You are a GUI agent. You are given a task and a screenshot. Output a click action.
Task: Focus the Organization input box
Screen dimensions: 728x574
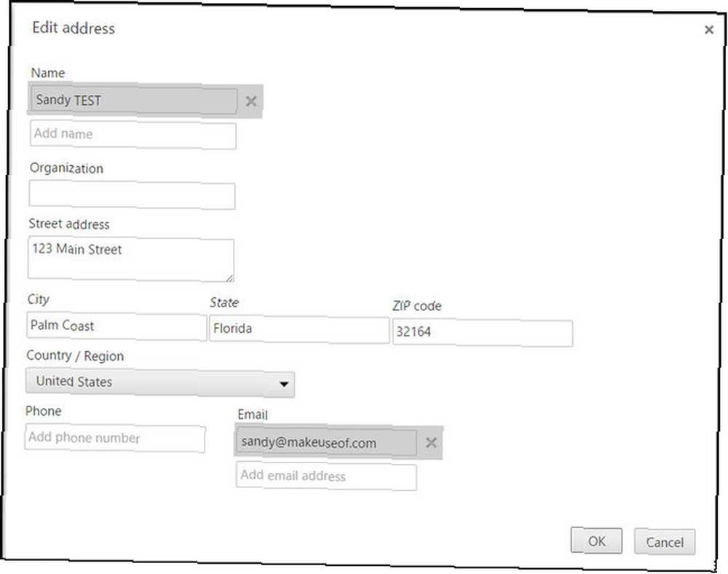click(132, 194)
